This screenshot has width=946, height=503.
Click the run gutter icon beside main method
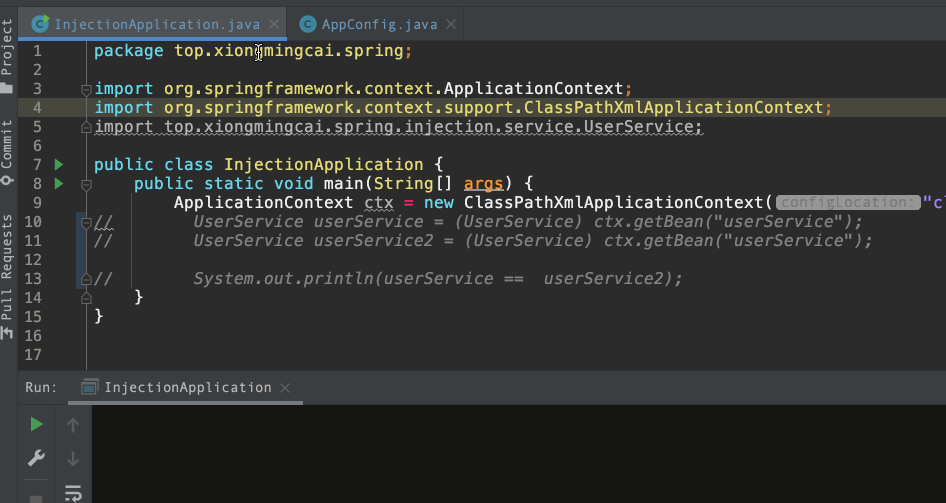tap(58, 183)
